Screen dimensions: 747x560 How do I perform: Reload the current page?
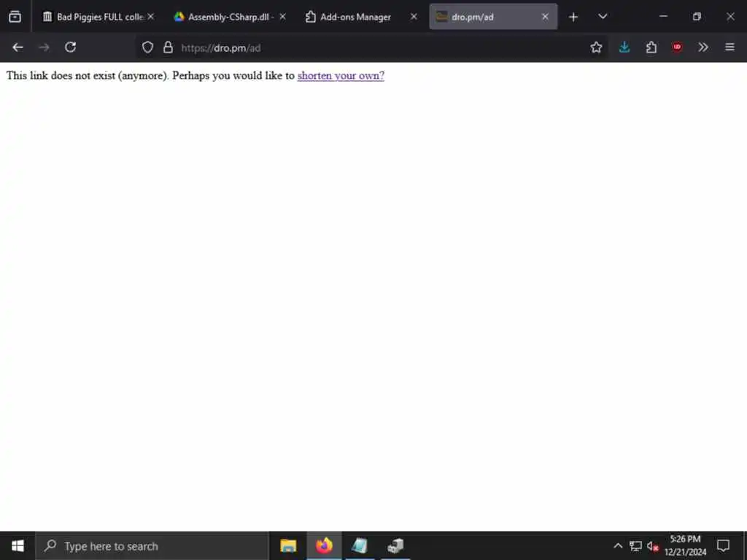coord(71,47)
